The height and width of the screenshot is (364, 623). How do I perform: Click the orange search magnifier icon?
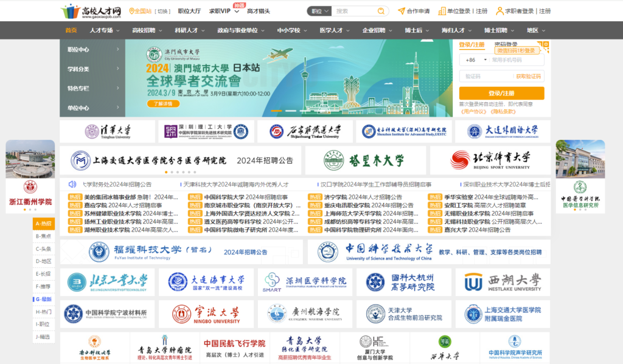[381, 11]
